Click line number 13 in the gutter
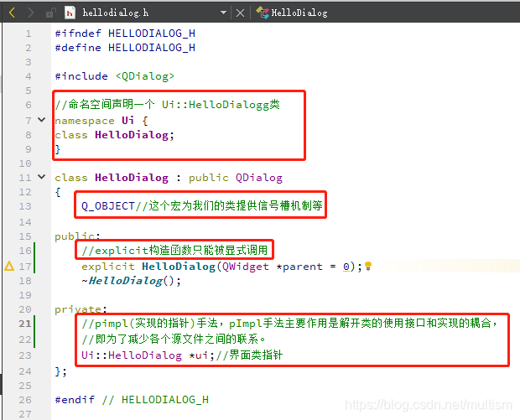The image size is (520, 420). point(25,206)
